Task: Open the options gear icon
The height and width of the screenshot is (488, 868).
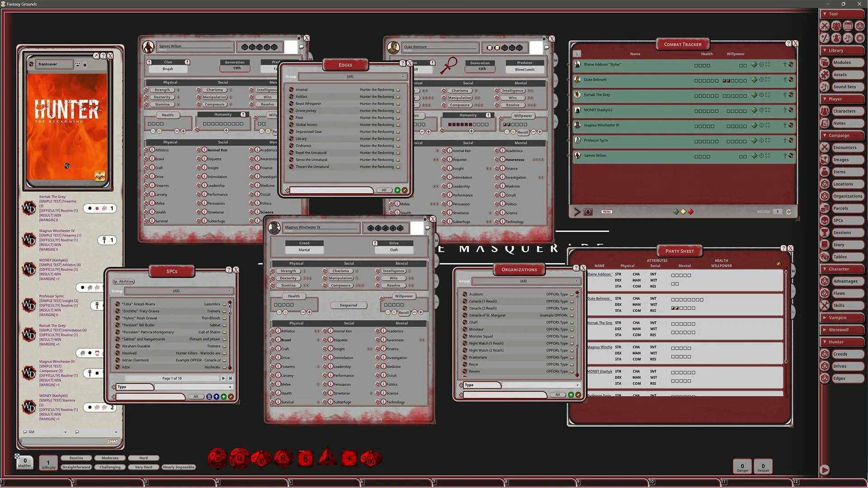Action: click(x=860, y=38)
